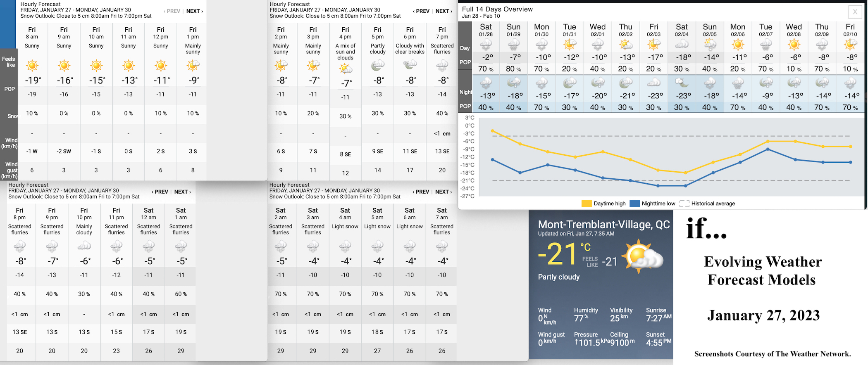Click the Sat 1 am 60 % POP value
Image resolution: width=868 pixels, height=365 pixels.
click(181, 294)
